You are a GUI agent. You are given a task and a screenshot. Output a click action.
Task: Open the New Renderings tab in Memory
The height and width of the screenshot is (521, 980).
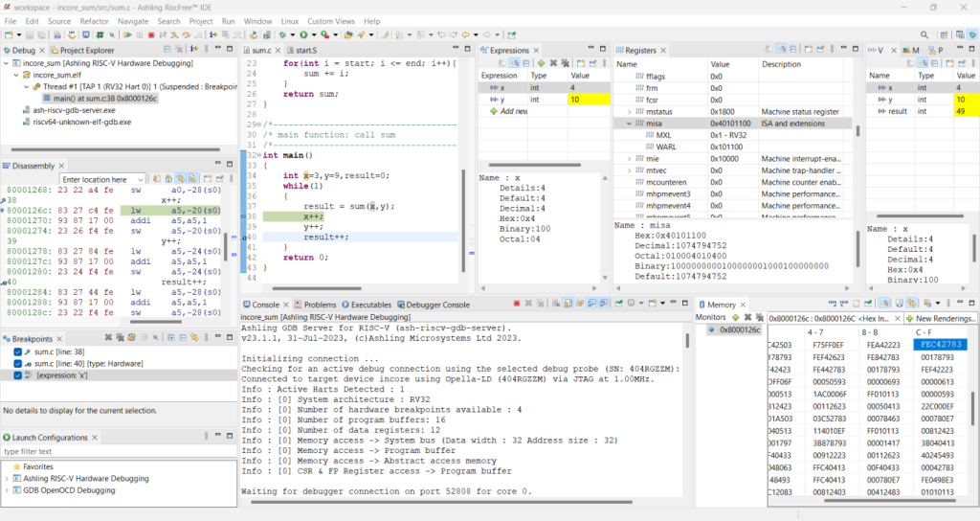941,318
